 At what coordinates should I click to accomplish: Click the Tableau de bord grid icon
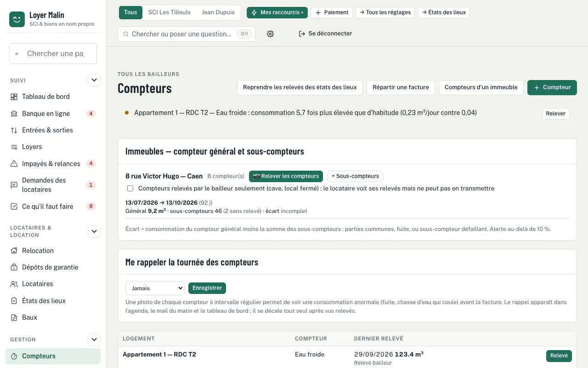[14, 97]
